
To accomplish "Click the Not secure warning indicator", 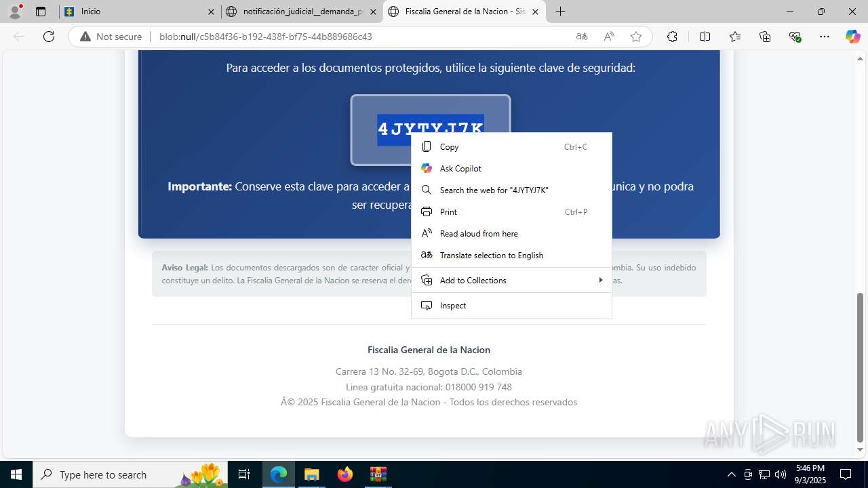I will (x=111, y=37).
